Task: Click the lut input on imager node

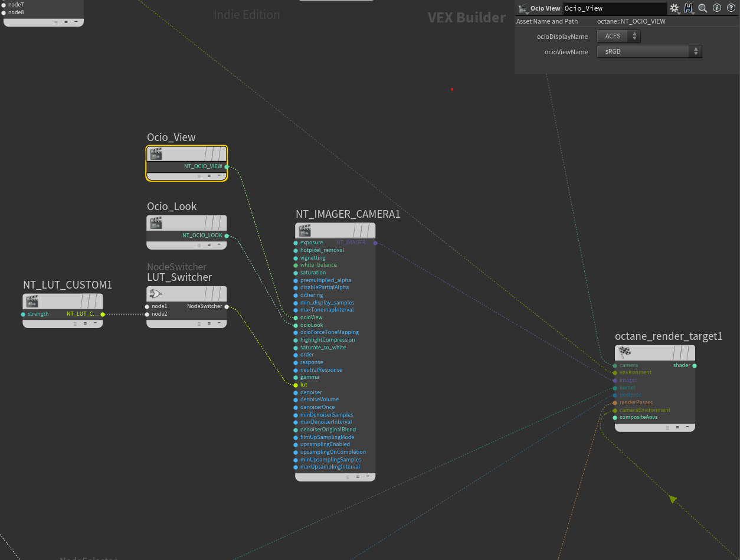Action: pos(296,385)
